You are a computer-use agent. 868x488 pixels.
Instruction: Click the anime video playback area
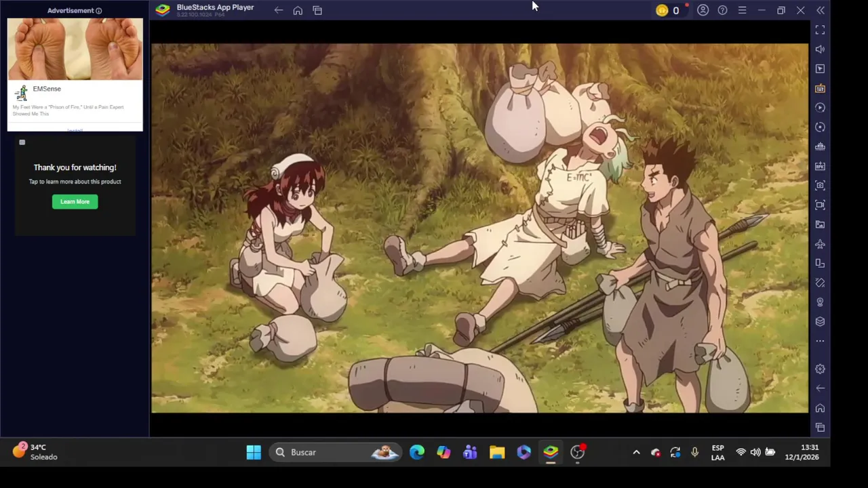click(x=479, y=228)
